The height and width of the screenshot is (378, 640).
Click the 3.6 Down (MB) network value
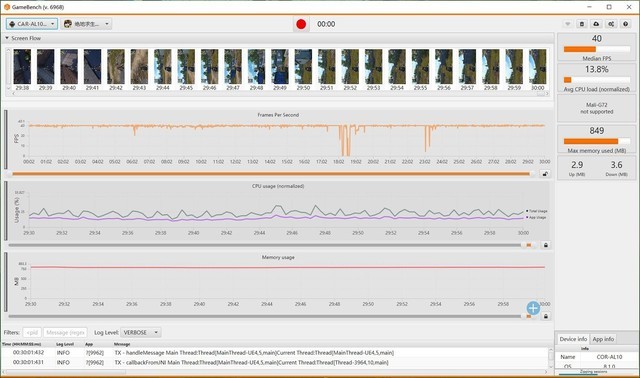coord(616,165)
